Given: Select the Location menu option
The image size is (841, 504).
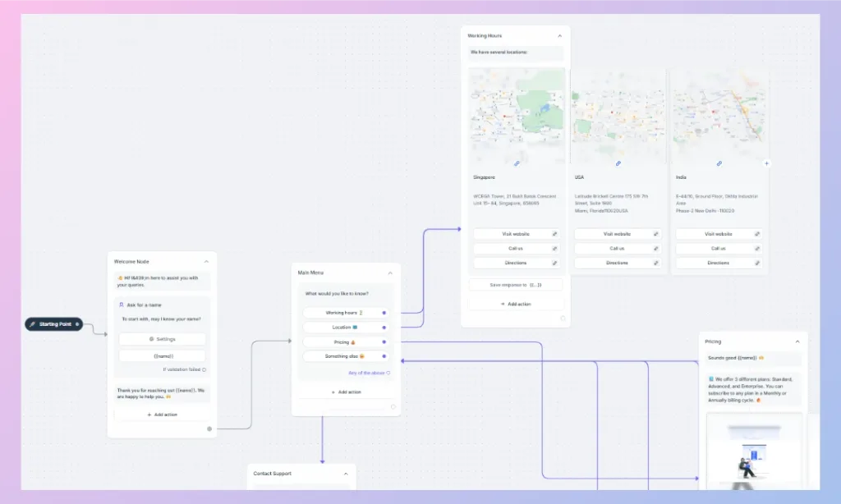Looking at the screenshot, I should coord(346,327).
